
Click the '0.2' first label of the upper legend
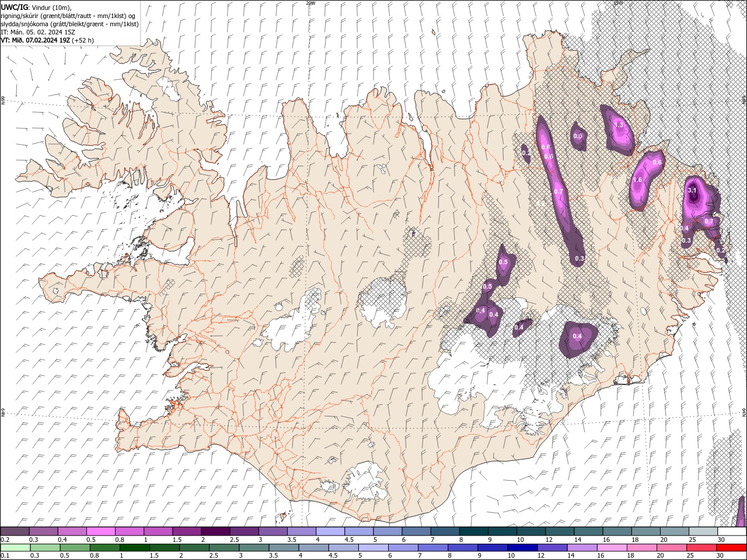coord(5,540)
